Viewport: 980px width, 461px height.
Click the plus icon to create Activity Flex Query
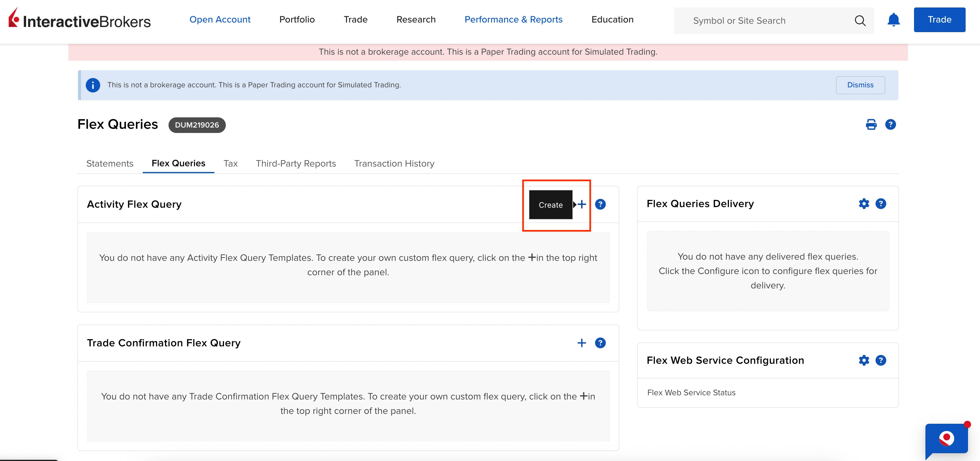[x=582, y=204]
